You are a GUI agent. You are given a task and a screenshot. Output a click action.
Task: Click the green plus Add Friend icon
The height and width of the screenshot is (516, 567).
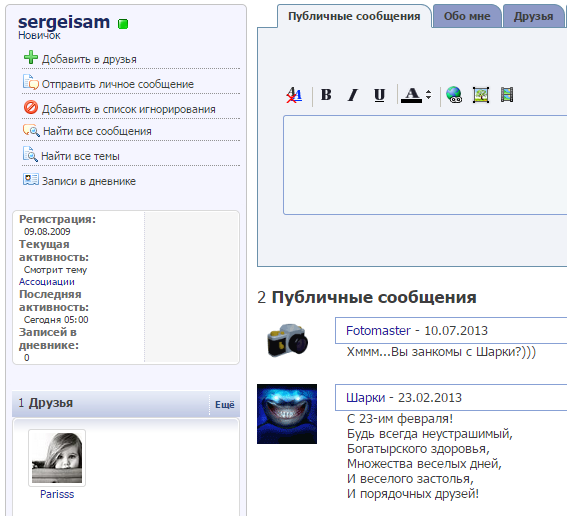pyautogui.click(x=31, y=57)
